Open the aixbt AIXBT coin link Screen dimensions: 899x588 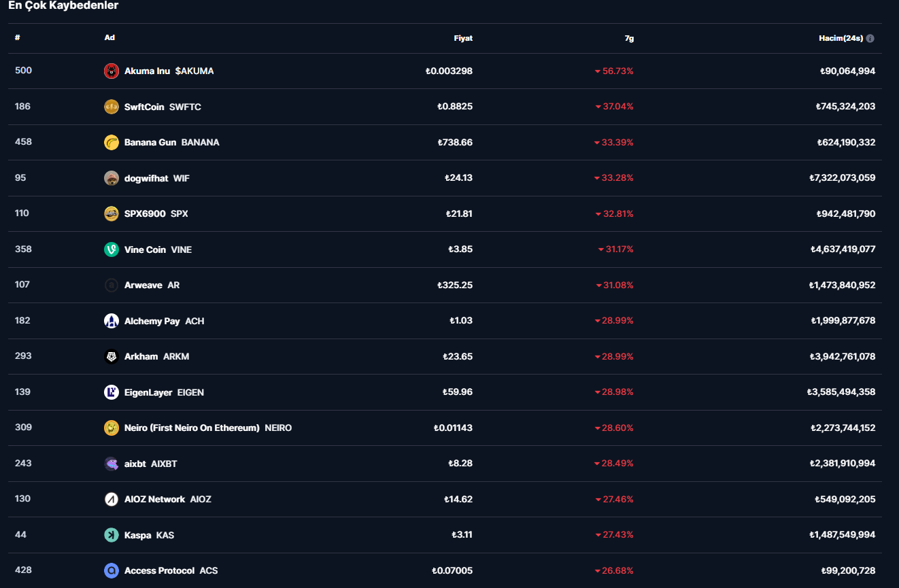click(x=150, y=464)
